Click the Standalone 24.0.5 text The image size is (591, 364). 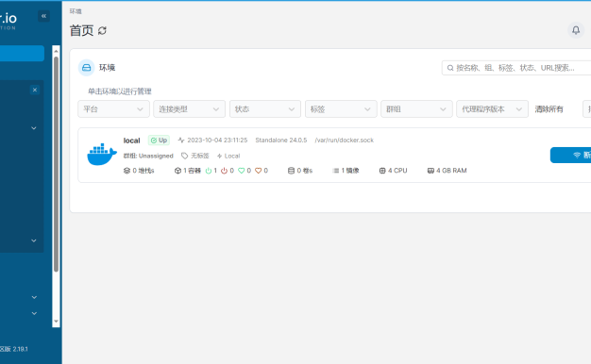coord(281,140)
